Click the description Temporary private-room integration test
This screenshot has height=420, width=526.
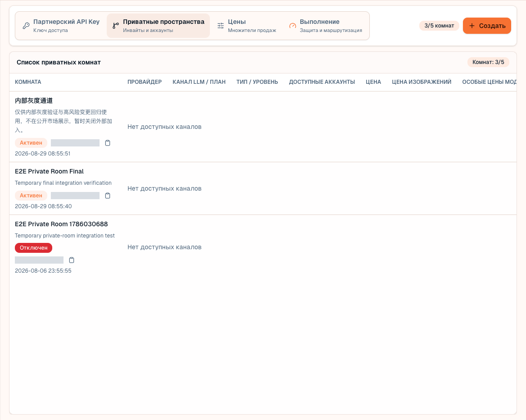(65, 236)
